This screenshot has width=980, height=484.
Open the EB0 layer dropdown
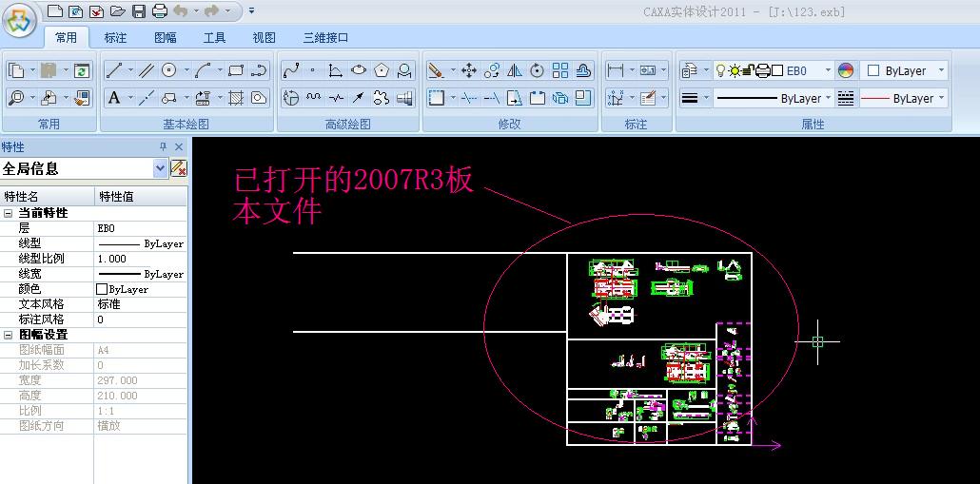[828, 70]
